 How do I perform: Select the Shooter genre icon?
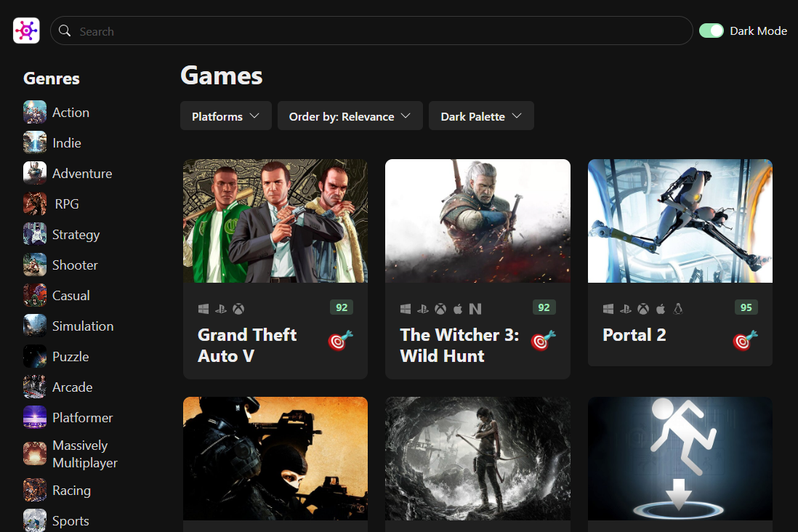tap(35, 265)
